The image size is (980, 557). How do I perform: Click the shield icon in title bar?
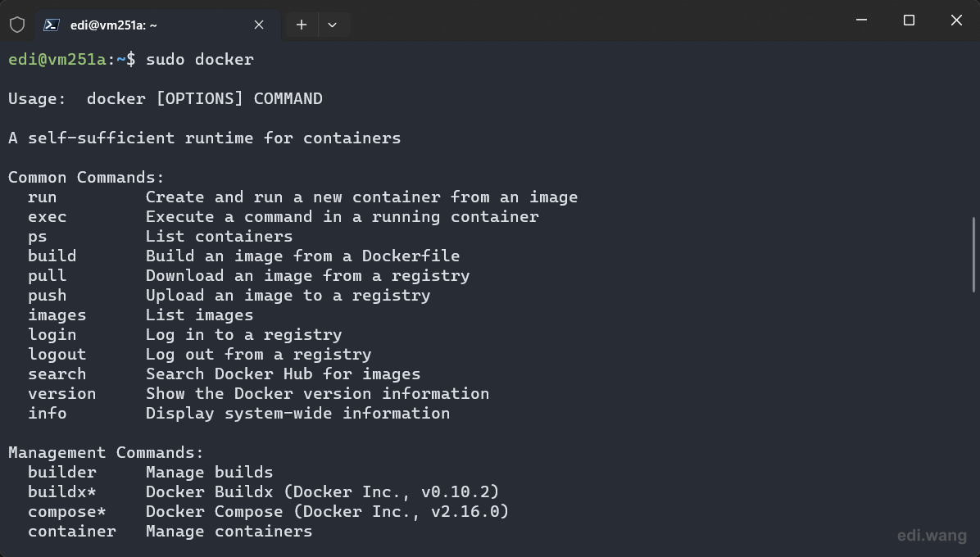click(x=17, y=25)
